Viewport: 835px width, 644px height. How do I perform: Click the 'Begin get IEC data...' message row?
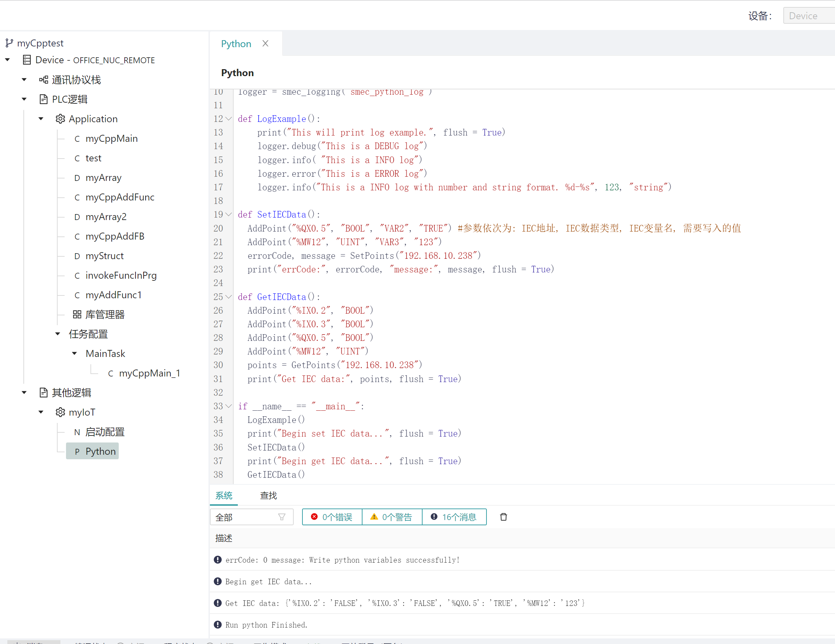pos(522,581)
